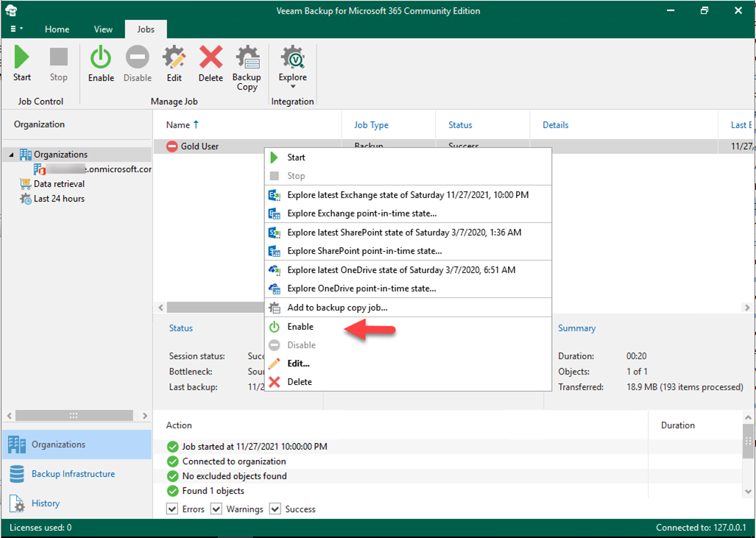
Task: Click the organization tree horizontal scrollbar thumb
Action: [74, 416]
